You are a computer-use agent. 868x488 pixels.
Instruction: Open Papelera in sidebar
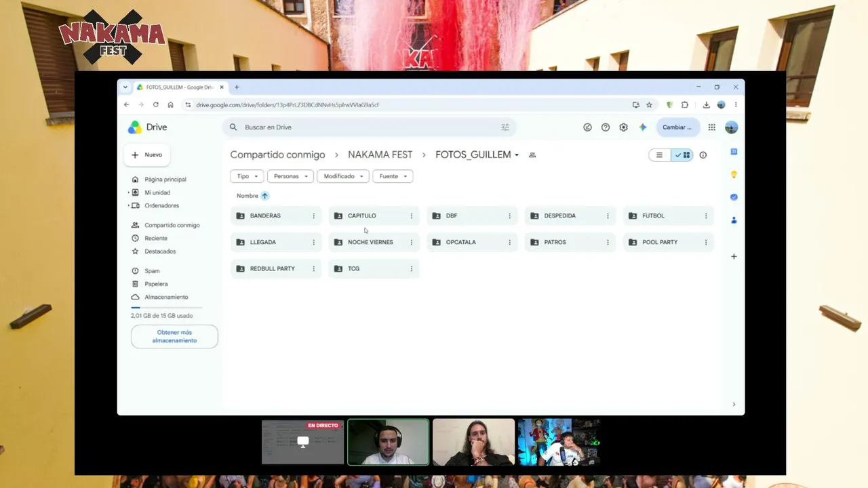coord(156,284)
